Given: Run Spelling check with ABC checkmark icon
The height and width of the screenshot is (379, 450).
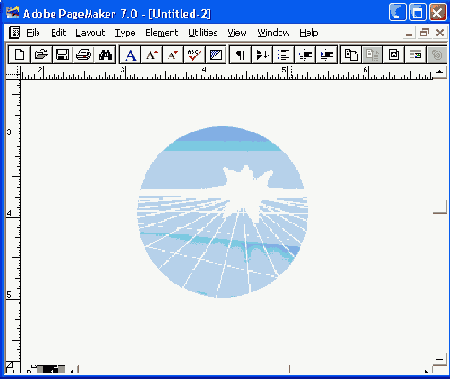Looking at the screenshot, I should coord(194,55).
